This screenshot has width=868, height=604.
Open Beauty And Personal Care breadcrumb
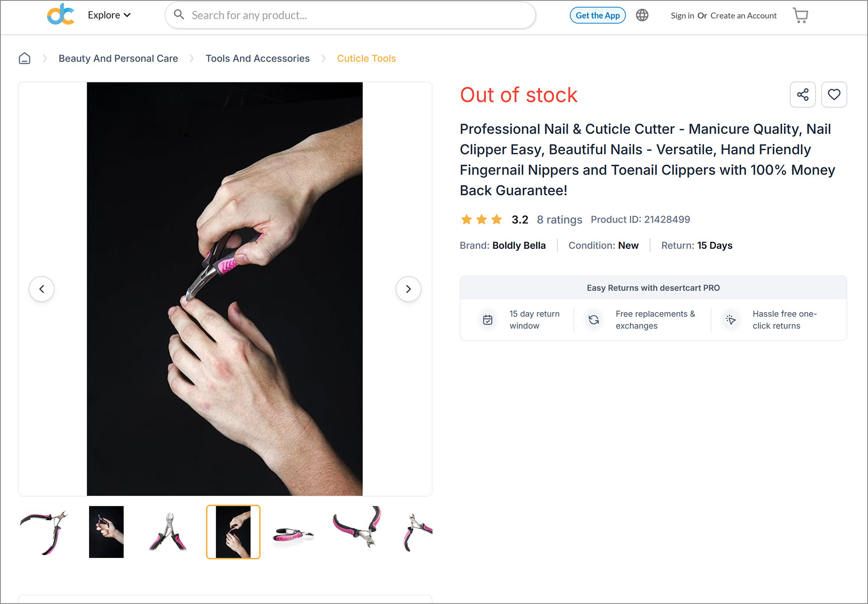pos(118,58)
